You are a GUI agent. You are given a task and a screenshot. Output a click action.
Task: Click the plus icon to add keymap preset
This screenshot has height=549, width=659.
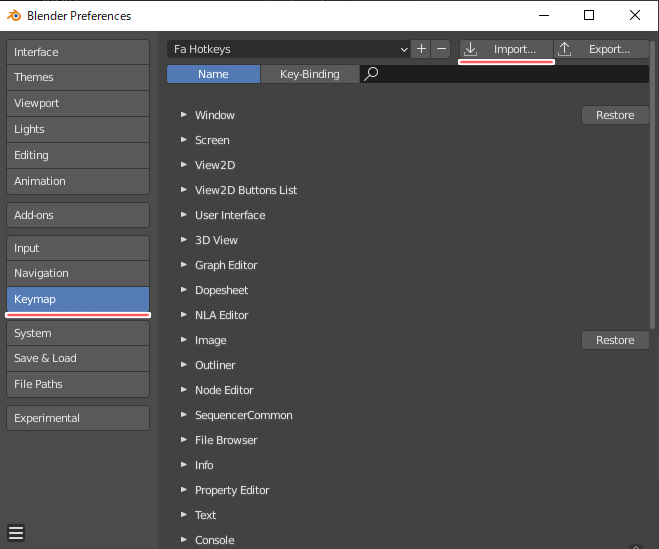click(x=421, y=49)
